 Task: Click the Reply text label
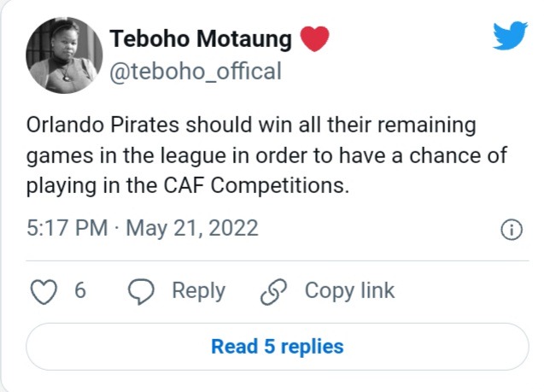click(198, 291)
